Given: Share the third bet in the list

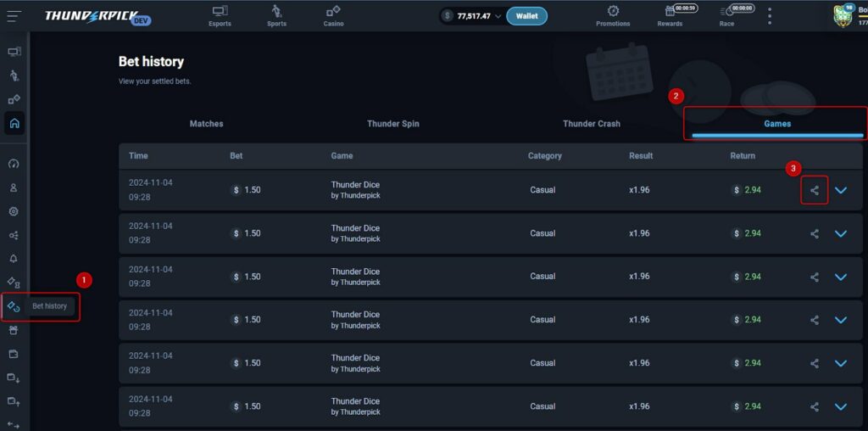Looking at the screenshot, I should pos(815,277).
